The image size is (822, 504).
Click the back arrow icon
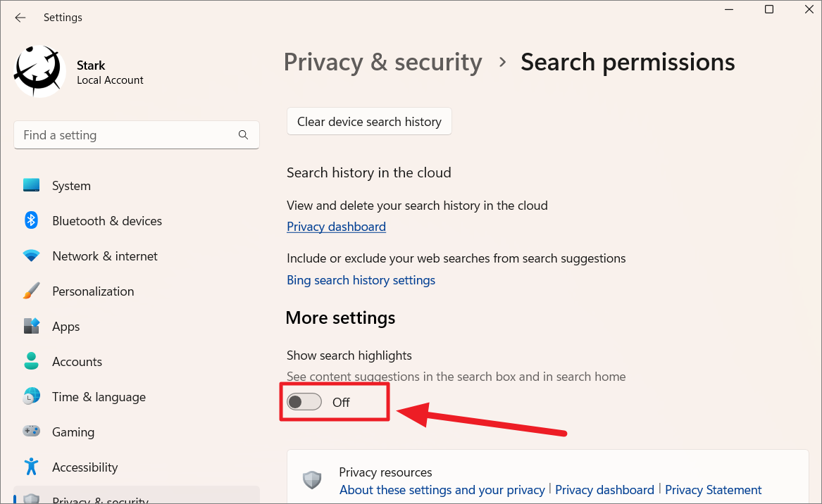[x=20, y=18]
